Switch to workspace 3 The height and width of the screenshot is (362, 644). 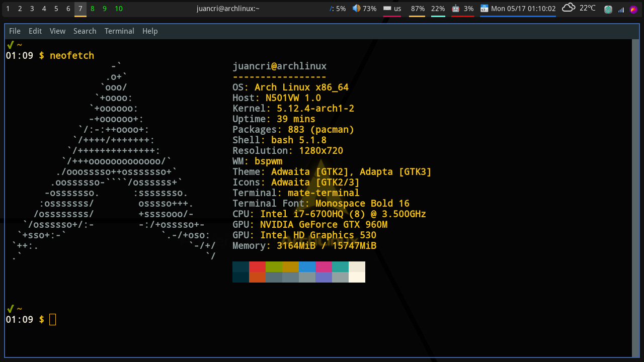click(x=32, y=9)
